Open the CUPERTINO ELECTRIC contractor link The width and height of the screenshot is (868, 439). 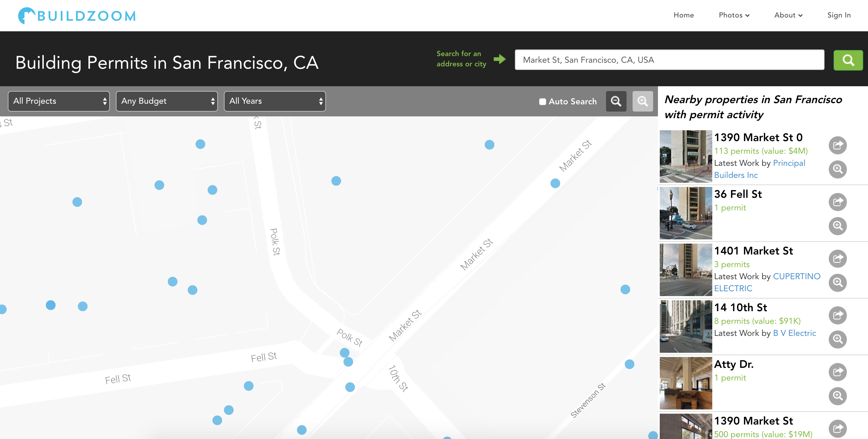(x=796, y=276)
